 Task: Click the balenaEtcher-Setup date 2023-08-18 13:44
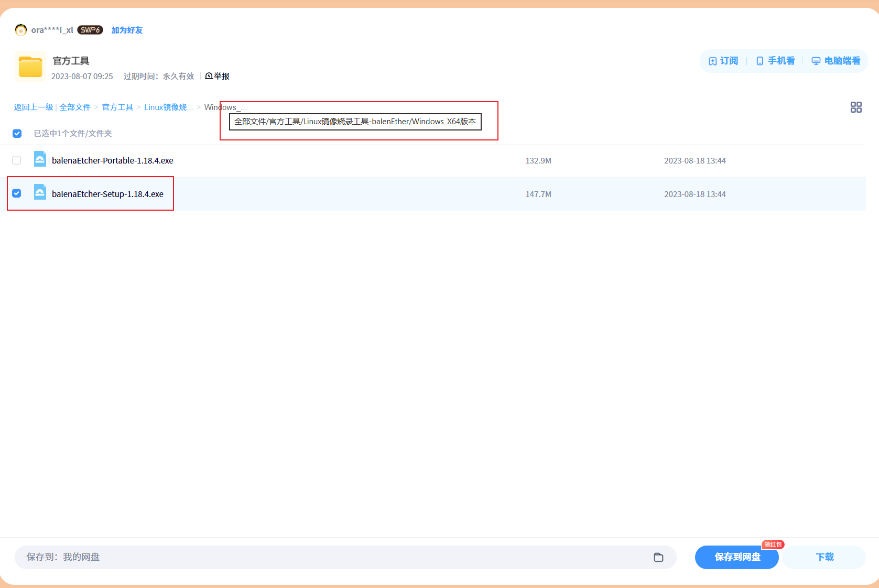695,194
